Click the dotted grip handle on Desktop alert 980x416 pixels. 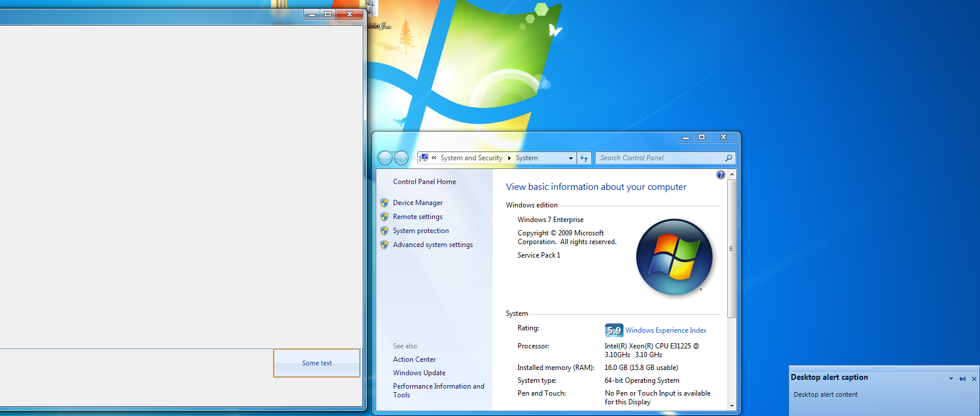point(883,368)
